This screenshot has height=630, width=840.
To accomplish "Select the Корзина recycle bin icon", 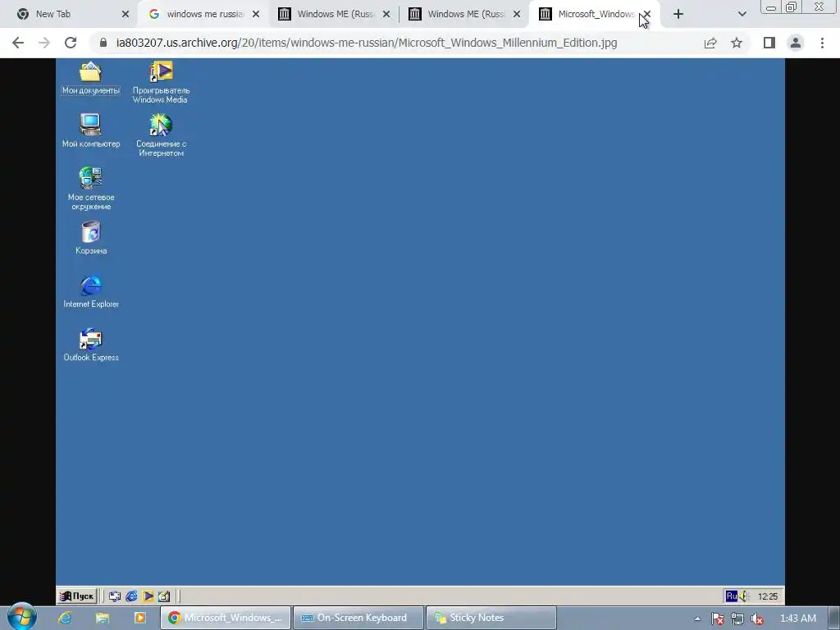I will (90, 238).
